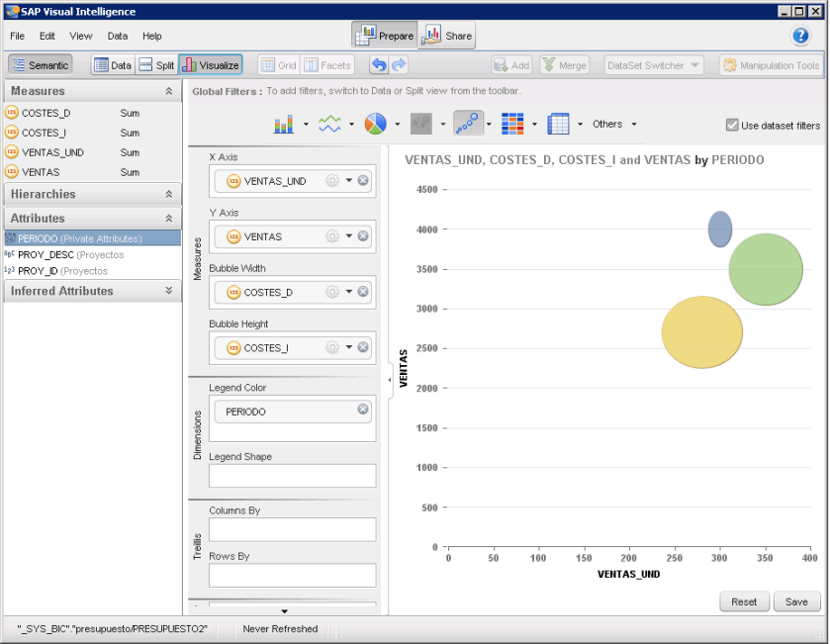Click the undo arrow icon
This screenshot has width=830, height=644.
378,65
